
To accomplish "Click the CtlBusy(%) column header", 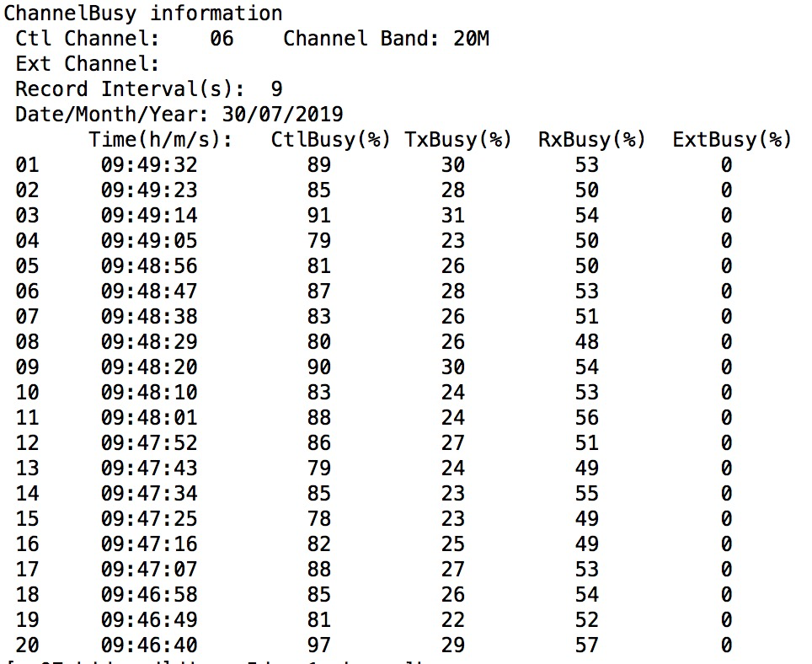I will pyautogui.click(x=331, y=140).
